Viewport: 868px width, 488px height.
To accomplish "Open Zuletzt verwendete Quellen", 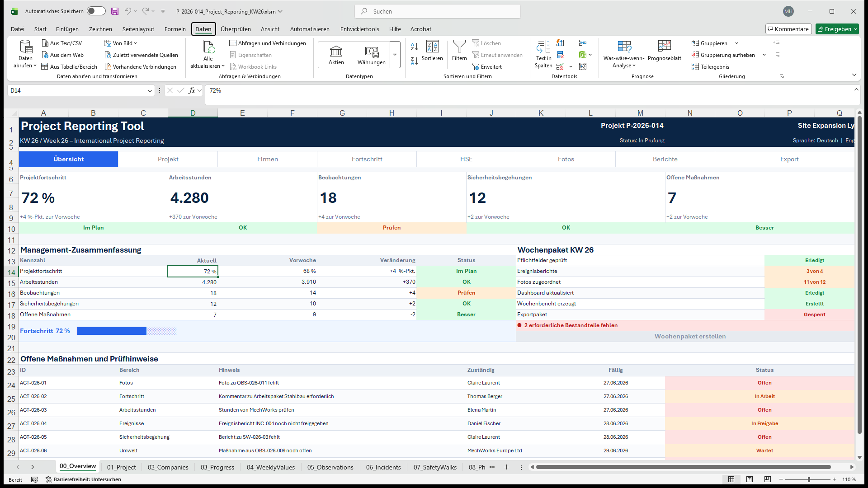I will 142,55.
